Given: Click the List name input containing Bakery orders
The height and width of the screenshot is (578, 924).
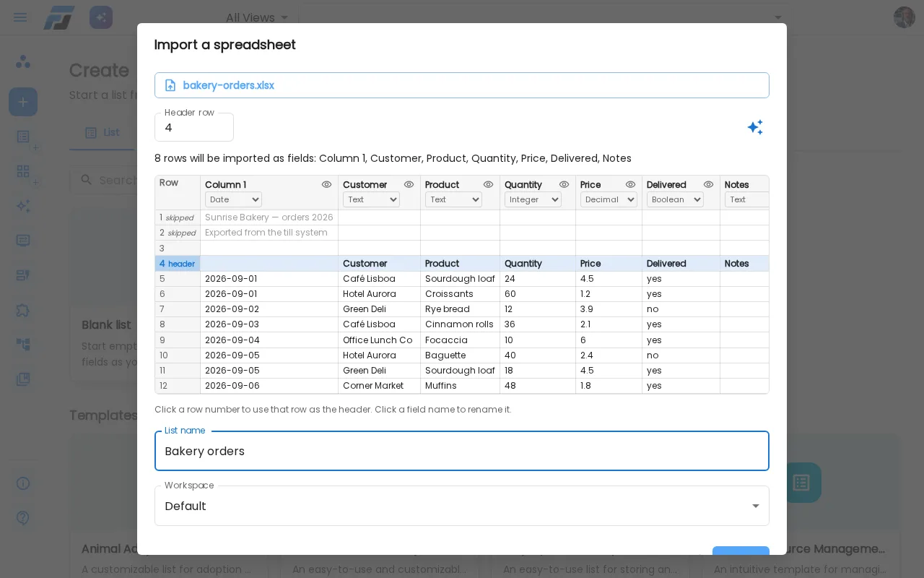Looking at the screenshot, I should point(462,451).
